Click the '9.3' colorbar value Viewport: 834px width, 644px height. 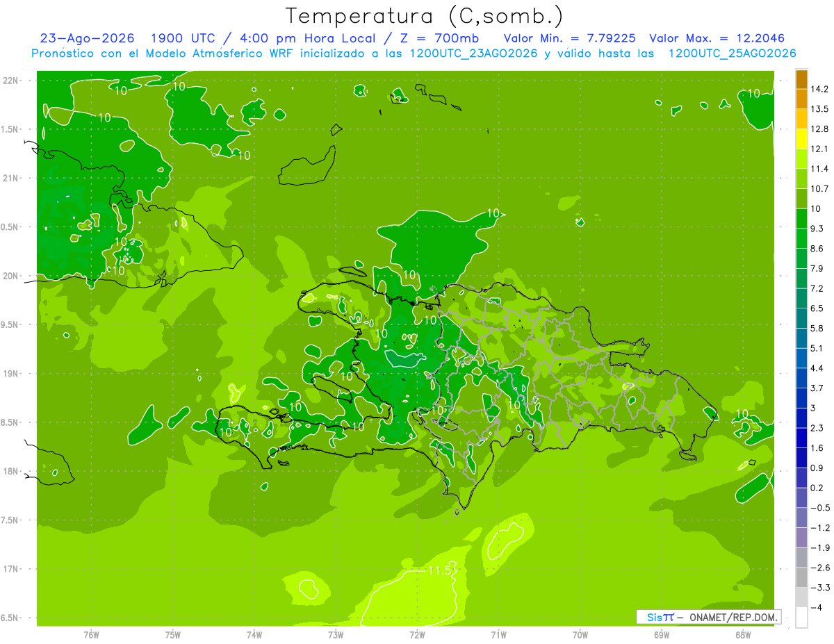(x=817, y=229)
